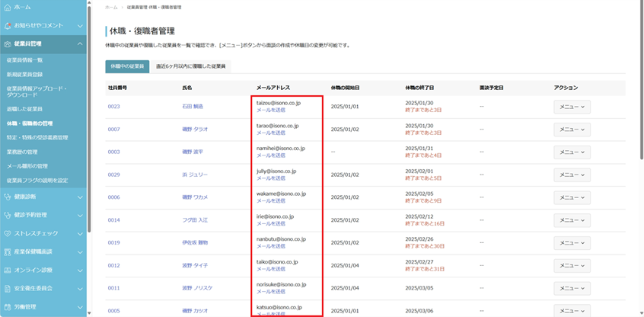Expand the お知らせやコメント menu chevron
This screenshot has width=644, height=317.
[80, 25]
